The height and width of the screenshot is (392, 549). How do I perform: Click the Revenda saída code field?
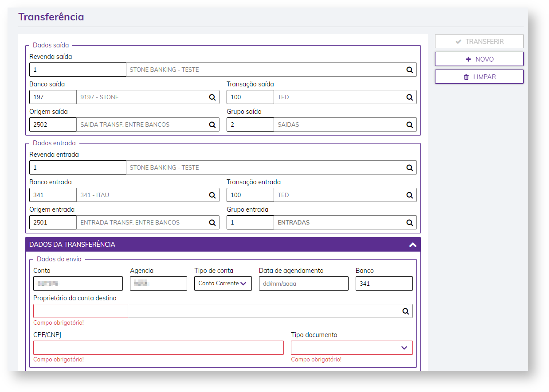(78, 70)
